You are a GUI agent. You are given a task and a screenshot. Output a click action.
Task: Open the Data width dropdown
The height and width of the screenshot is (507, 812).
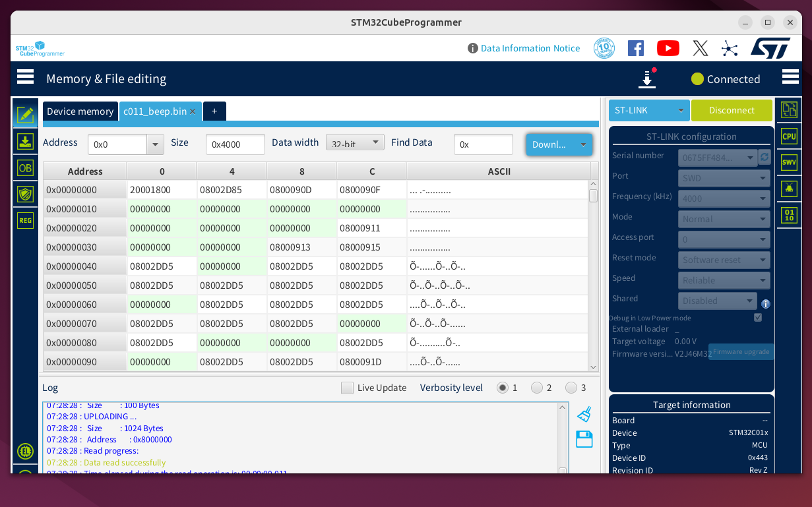tap(355, 142)
